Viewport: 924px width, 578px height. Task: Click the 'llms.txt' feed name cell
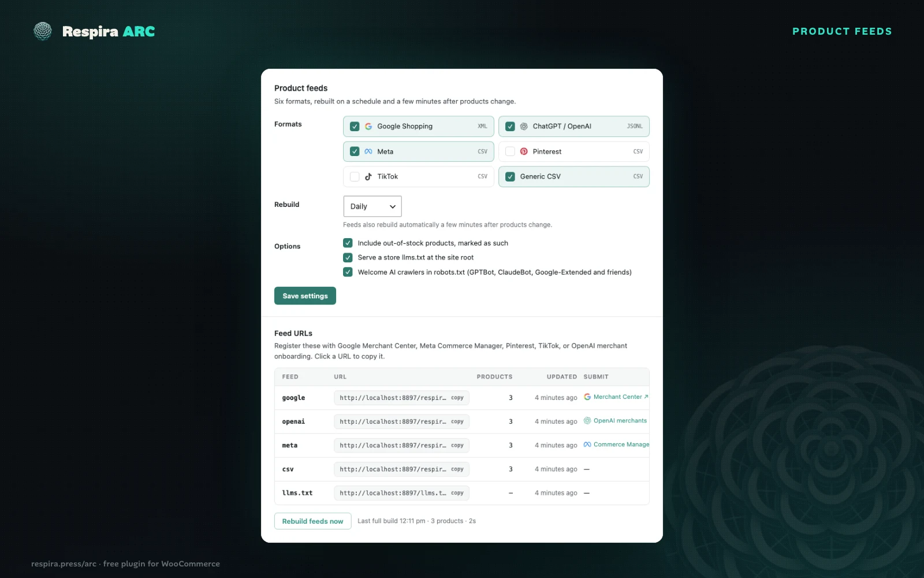tap(297, 493)
